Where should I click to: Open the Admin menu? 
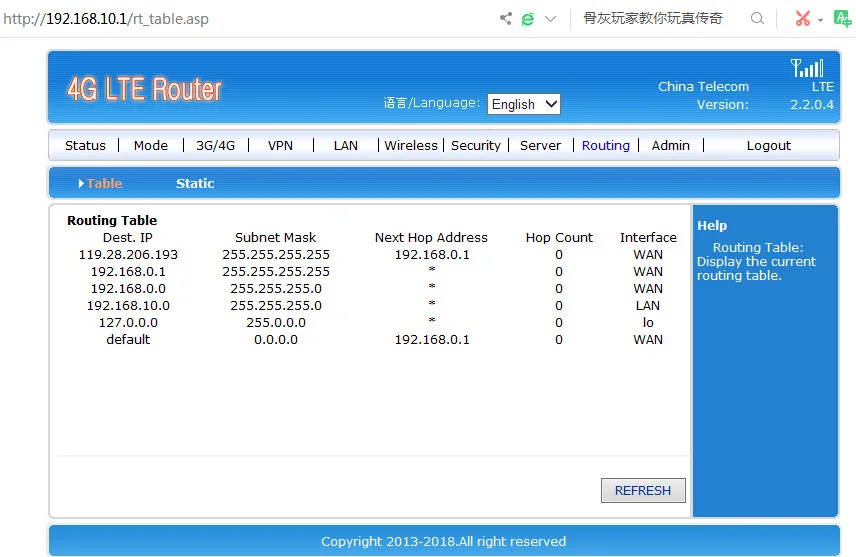click(x=670, y=145)
